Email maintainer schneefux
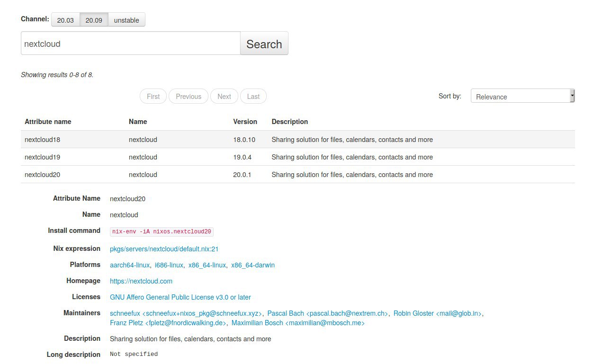The width and height of the screenshot is (594, 364). [x=186, y=313]
